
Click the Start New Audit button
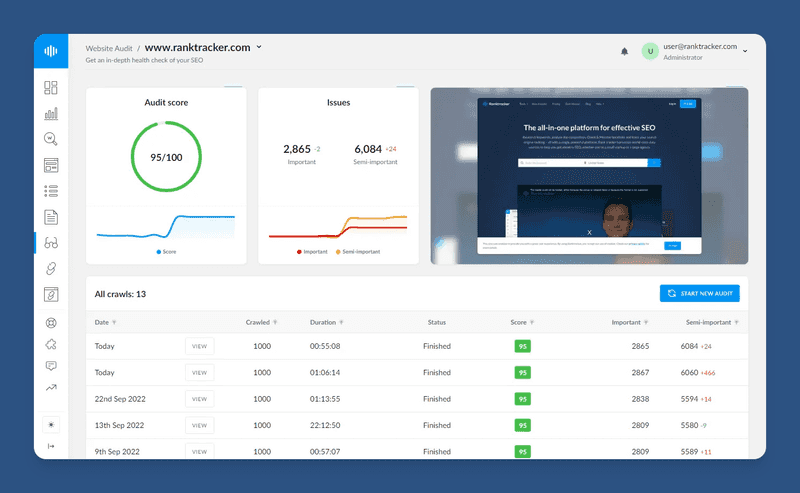tap(699, 293)
